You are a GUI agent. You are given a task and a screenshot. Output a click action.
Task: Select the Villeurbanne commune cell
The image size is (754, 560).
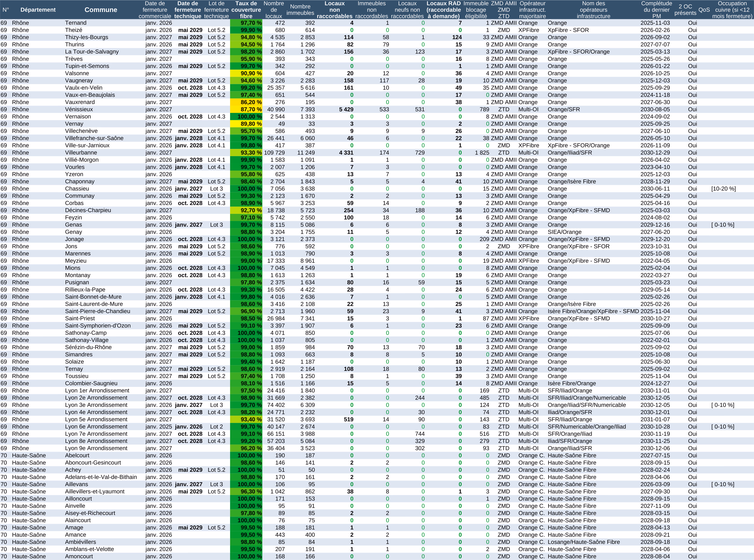(x=81, y=153)
